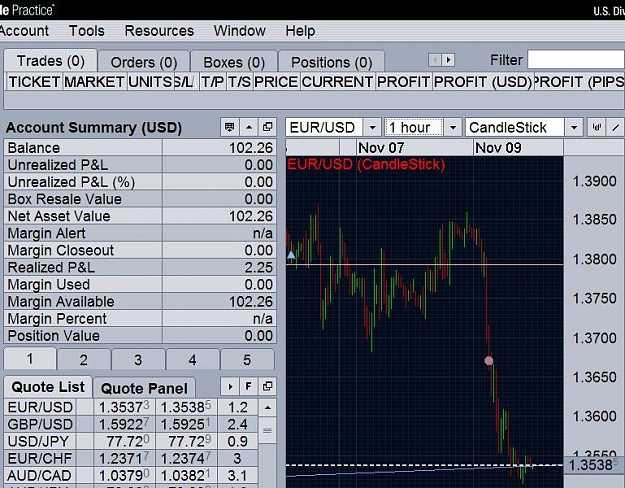Select chart layout tab 3
The image size is (625, 488).
(138, 360)
